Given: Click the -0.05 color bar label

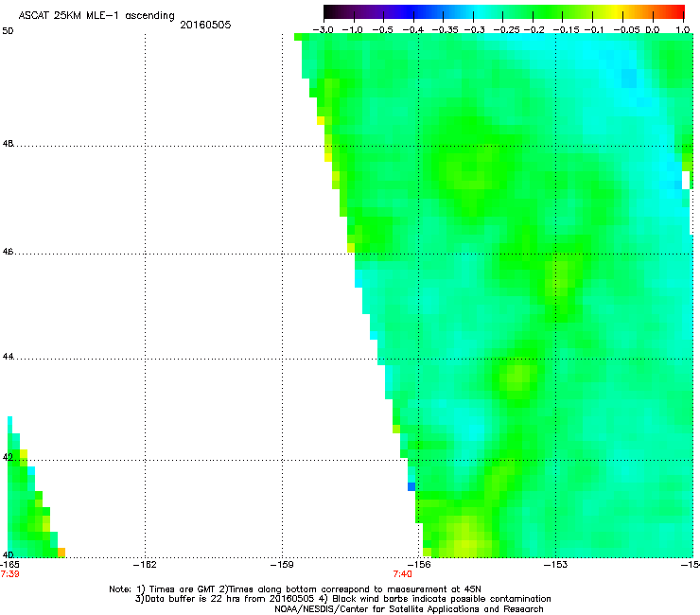Looking at the screenshot, I should tap(627, 30).
